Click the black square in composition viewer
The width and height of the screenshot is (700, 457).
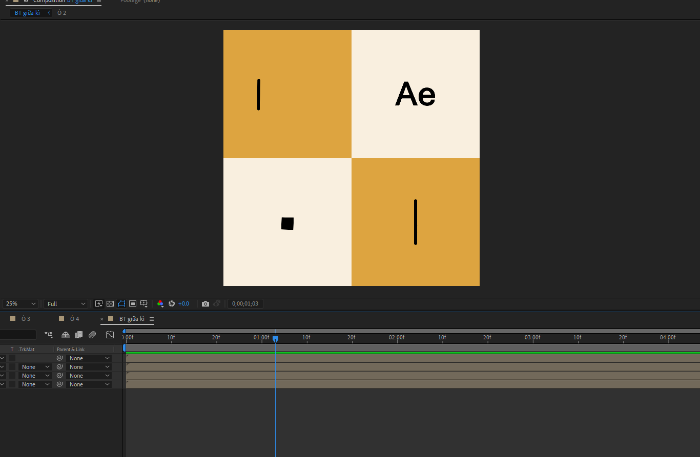pyautogui.click(x=288, y=223)
